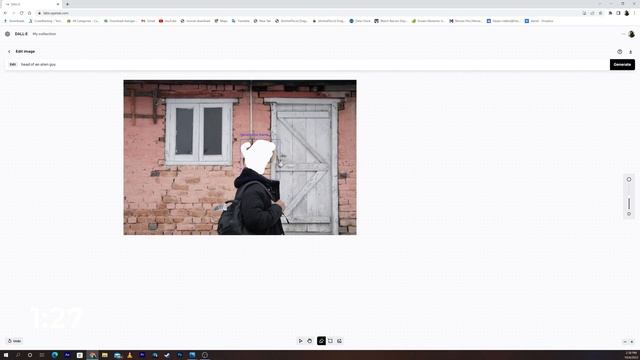Select the eraser tool

click(321, 341)
